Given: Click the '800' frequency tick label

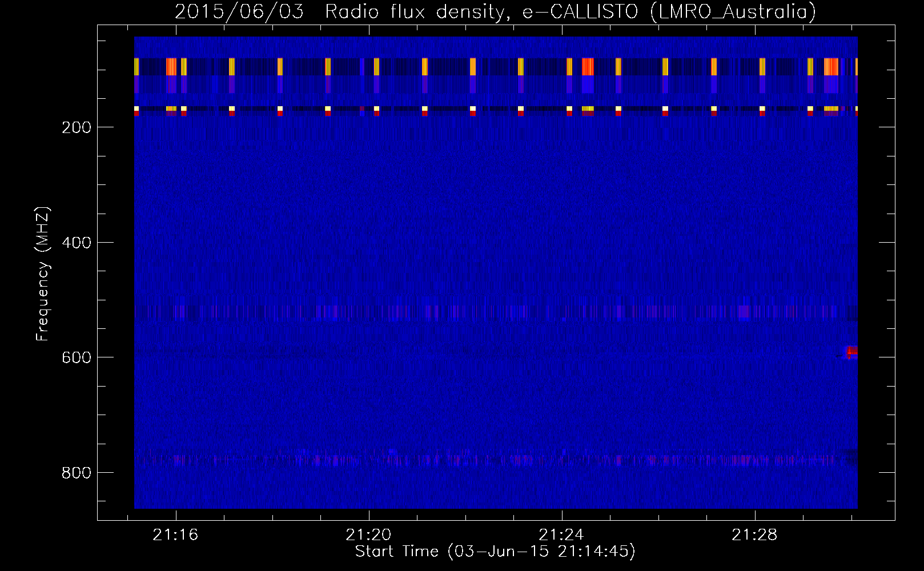Looking at the screenshot, I should (x=77, y=473).
